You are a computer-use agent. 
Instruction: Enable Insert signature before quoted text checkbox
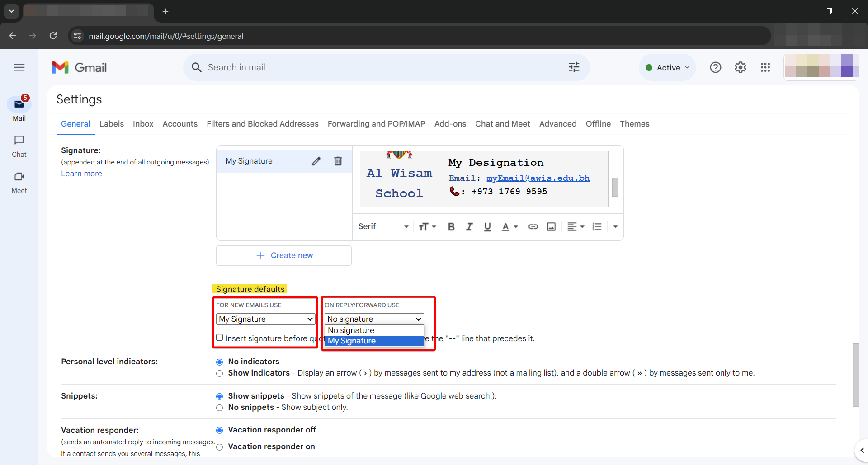coord(220,338)
